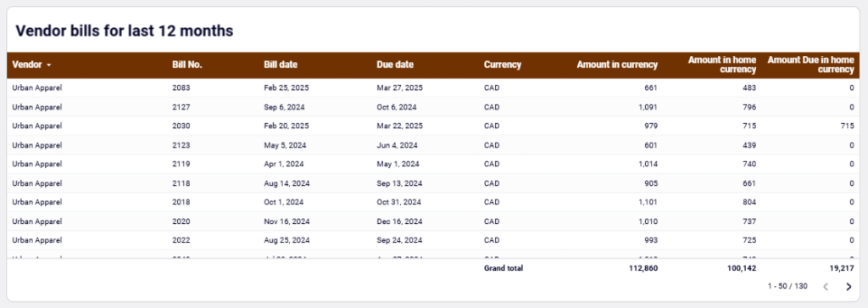Select bill date Aug 25, 2024
This screenshot has height=308, width=868.
[x=287, y=240]
